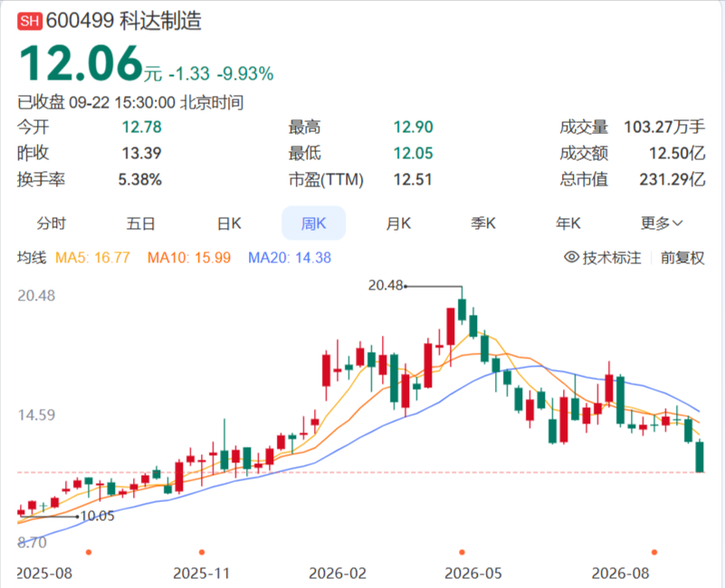
Task: Click the 总市值 value 231.29亿
Action: [x=673, y=179]
